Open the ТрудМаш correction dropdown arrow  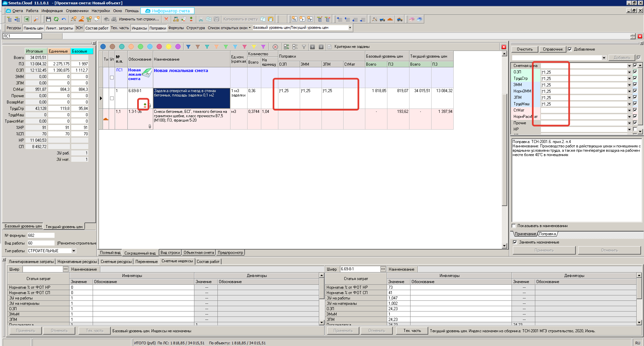click(x=629, y=104)
